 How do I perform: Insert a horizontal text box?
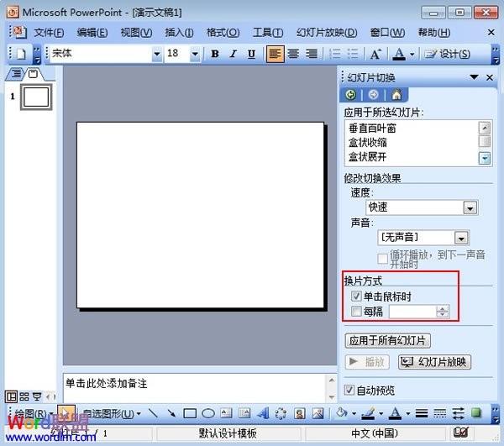(x=226, y=413)
